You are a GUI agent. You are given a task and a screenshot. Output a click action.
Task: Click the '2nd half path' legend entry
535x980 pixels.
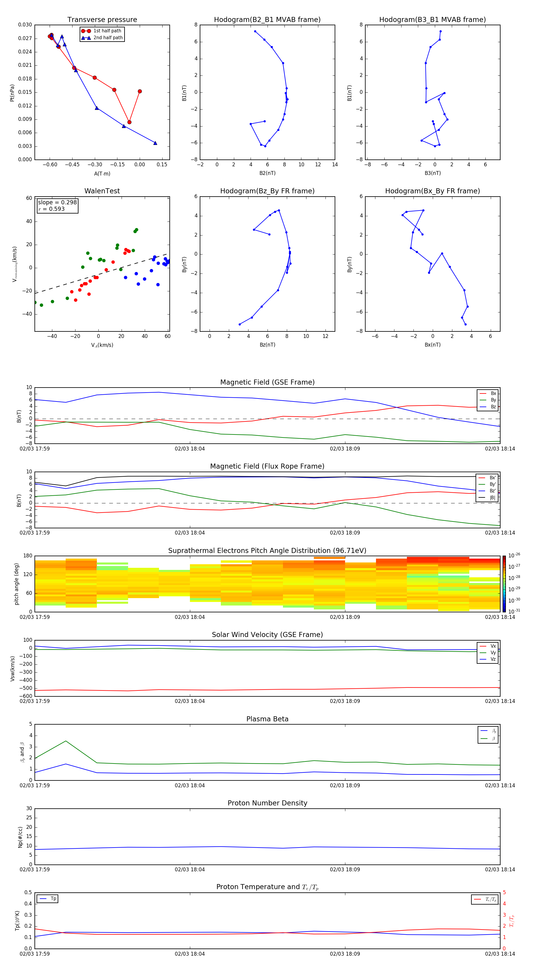coord(102,38)
